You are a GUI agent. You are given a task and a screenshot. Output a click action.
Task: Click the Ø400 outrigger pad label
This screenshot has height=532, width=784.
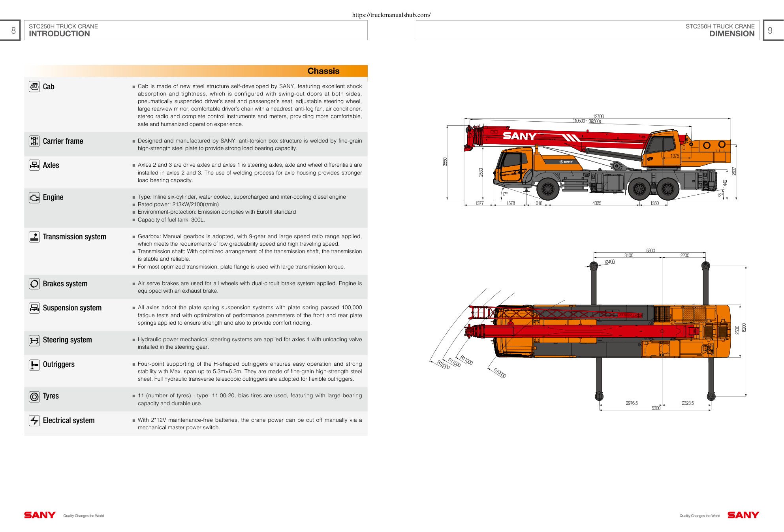tap(610, 262)
